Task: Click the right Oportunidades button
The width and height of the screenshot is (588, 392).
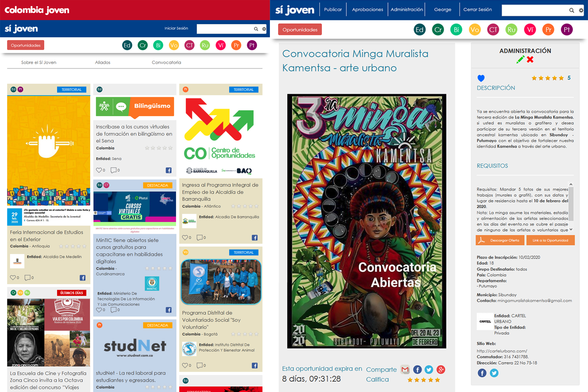Action: coord(300,30)
